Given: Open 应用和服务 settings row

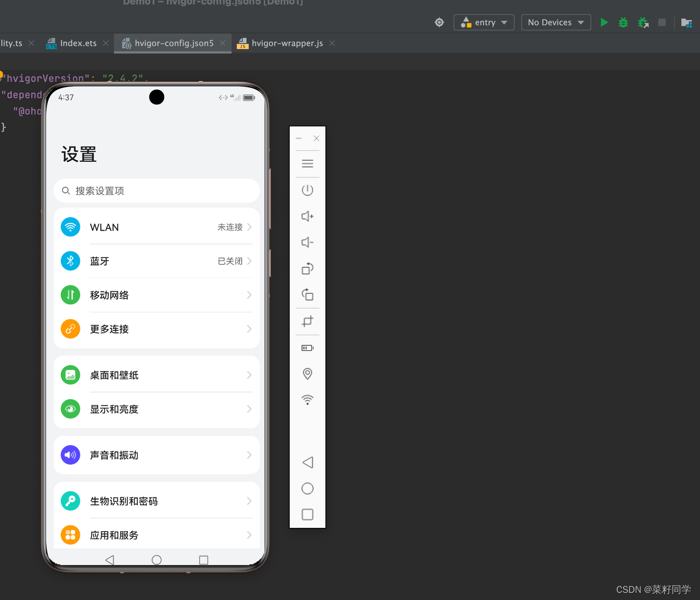Looking at the screenshot, I should tap(156, 535).
